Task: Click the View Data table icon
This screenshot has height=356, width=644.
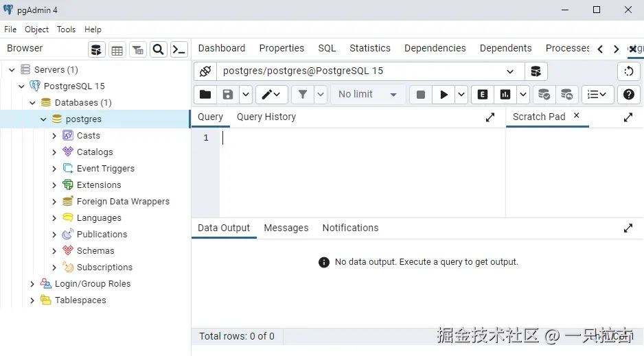Action: click(x=117, y=50)
